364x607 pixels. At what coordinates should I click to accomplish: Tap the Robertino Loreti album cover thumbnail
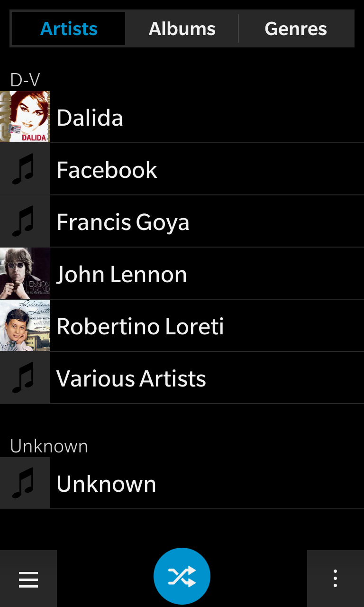point(25,326)
